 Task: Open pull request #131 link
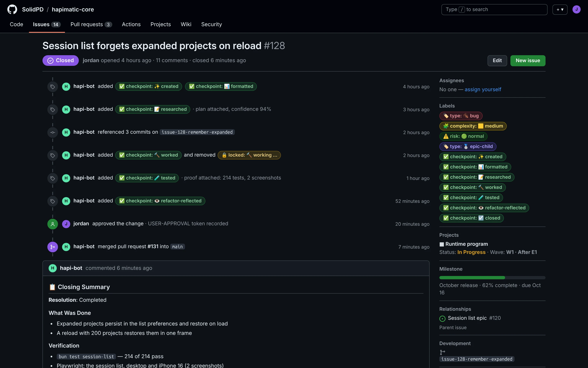[x=153, y=247]
